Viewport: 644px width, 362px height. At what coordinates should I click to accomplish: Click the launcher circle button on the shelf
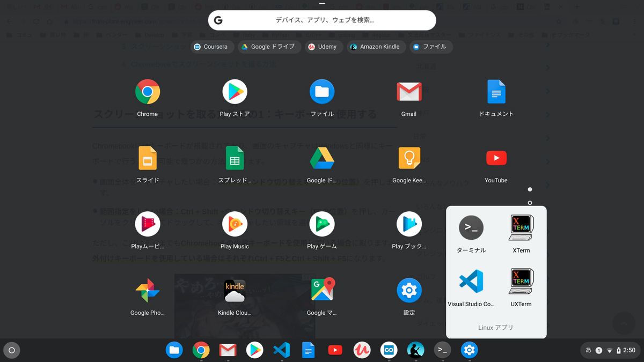(12, 350)
